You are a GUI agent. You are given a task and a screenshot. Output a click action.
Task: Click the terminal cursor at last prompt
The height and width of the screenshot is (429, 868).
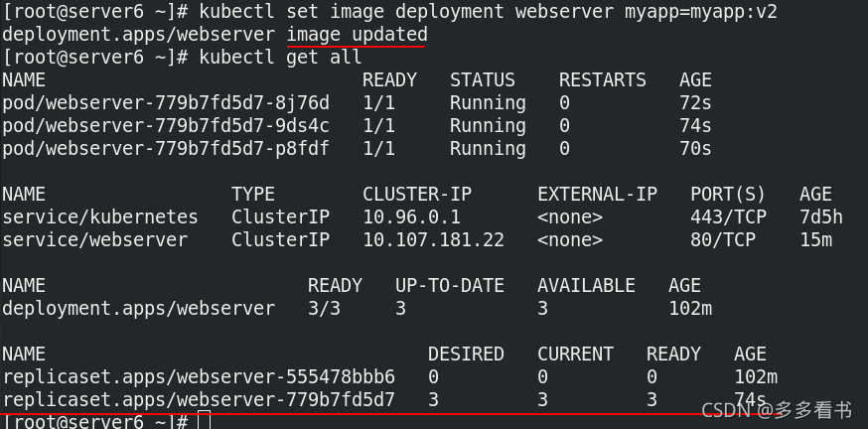[x=204, y=421]
